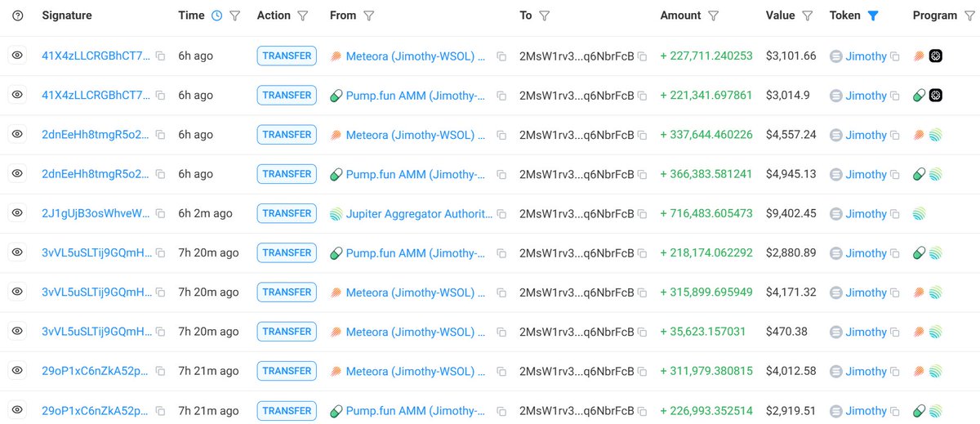Click the black program icon in the $3,014.9 row
Screen dimensions: 980x424
click(x=936, y=96)
